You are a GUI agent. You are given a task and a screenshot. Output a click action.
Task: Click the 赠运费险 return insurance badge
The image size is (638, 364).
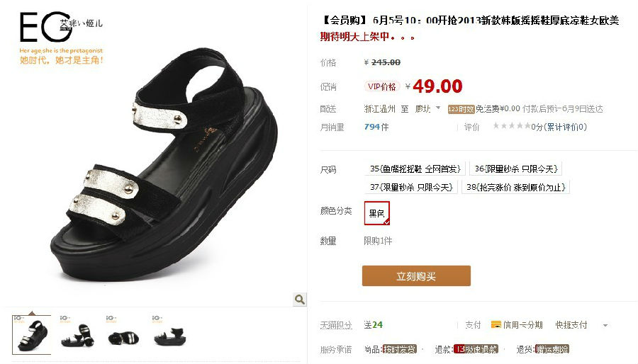[552, 349]
